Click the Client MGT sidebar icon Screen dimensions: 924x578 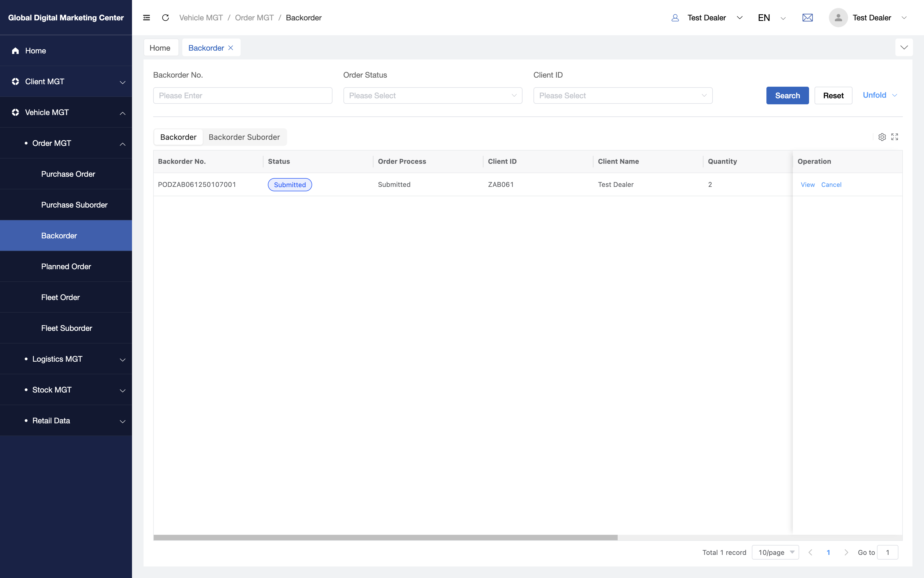(x=15, y=81)
